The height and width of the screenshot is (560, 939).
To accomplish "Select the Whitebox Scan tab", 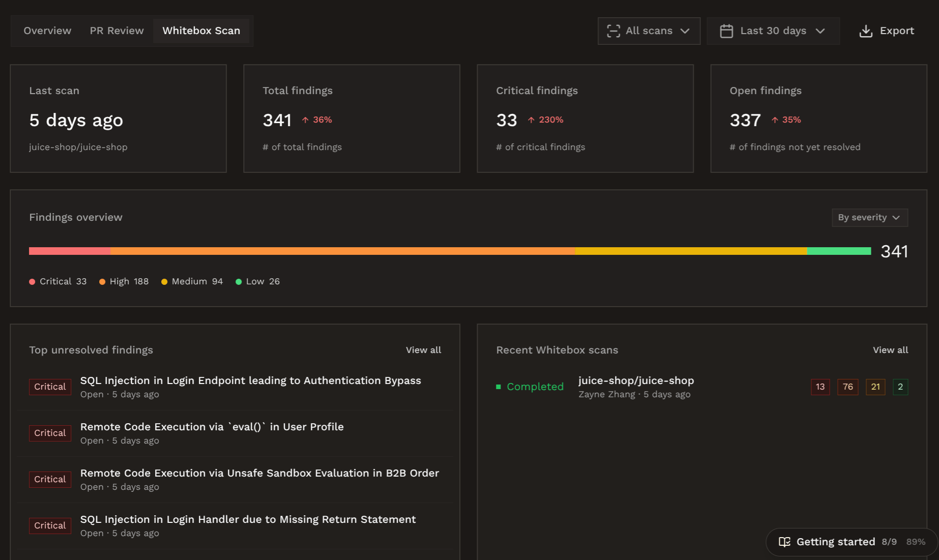I will pyautogui.click(x=201, y=31).
